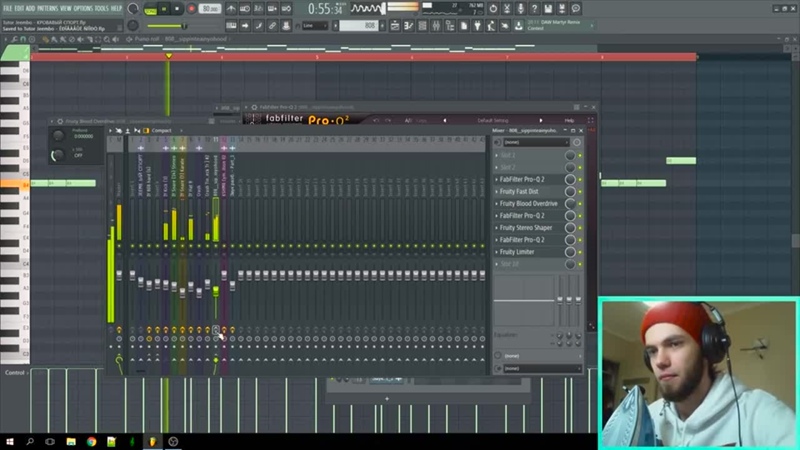Click the Windows Start button
Image resolution: width=800 pixels, height=450 pixels.
(x=9, y=441)
